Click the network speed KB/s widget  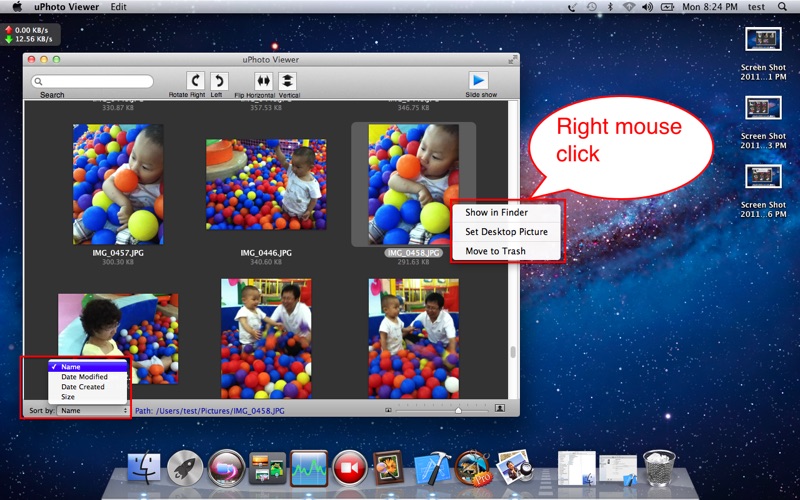(x=30, y=35)
